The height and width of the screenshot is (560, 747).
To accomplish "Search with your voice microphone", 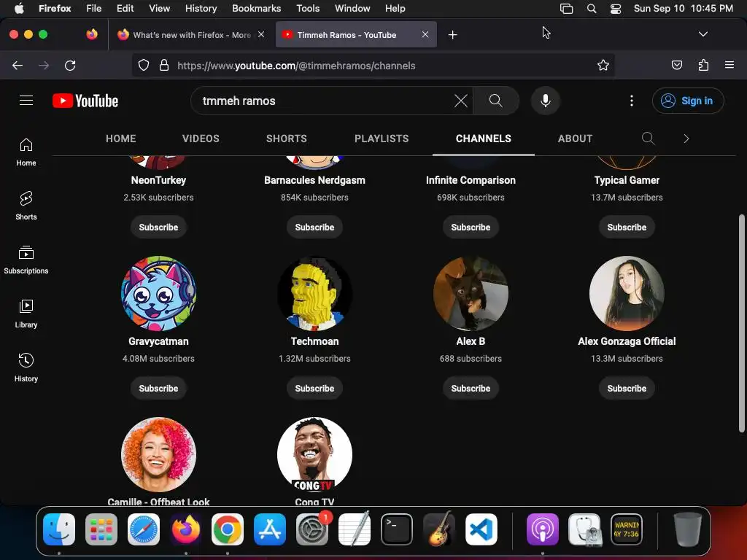I will 546,101.
